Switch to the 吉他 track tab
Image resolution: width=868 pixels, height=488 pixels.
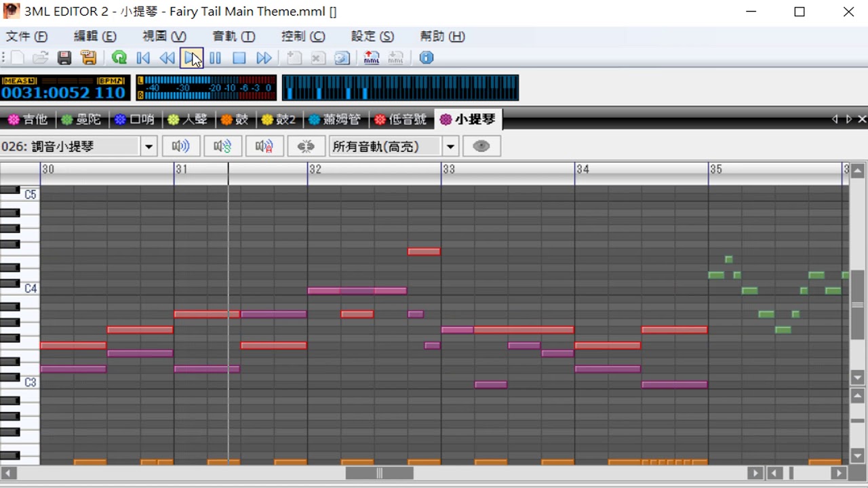coord(28,120)
